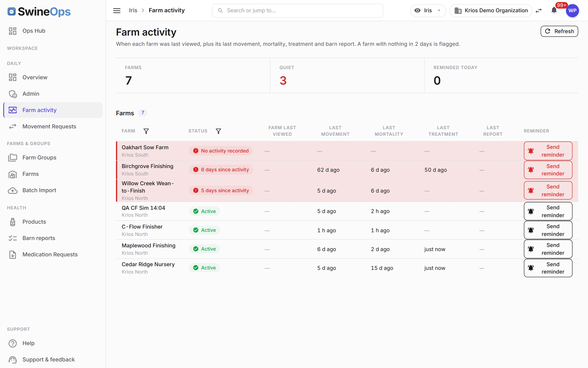Send reminder to Birchgrove Finishing

click(x=548, y=170)
